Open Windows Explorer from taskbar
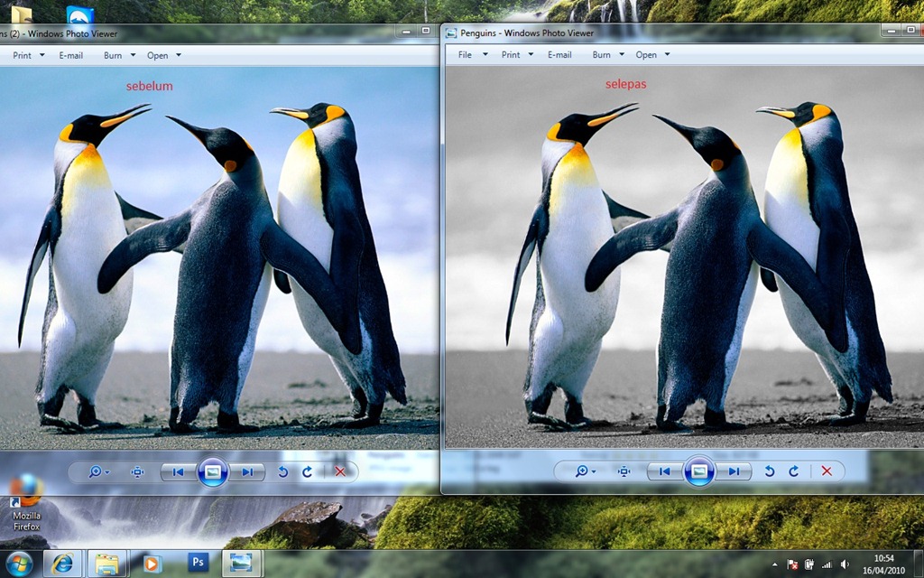The image size is (924, 578). tap(107, 564)
